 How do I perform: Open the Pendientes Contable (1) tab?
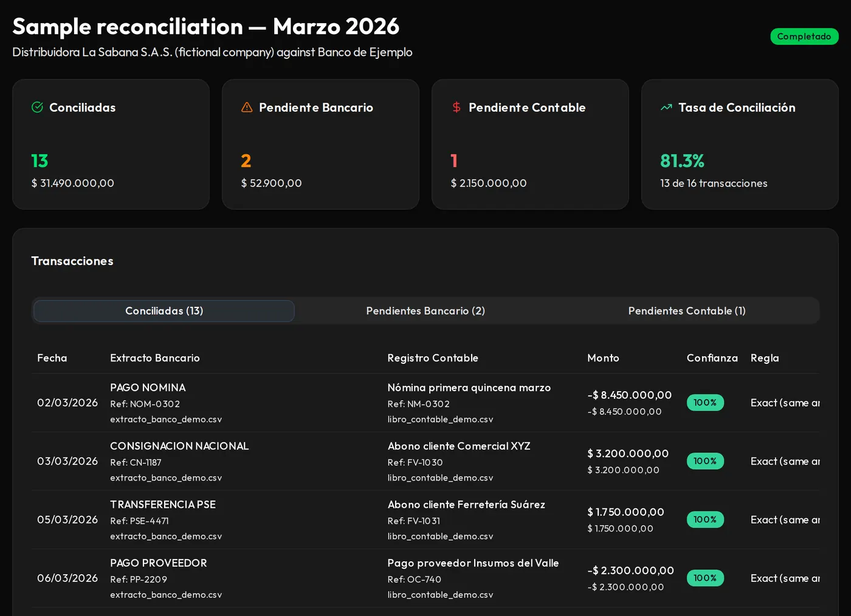(x=687, y=311)
